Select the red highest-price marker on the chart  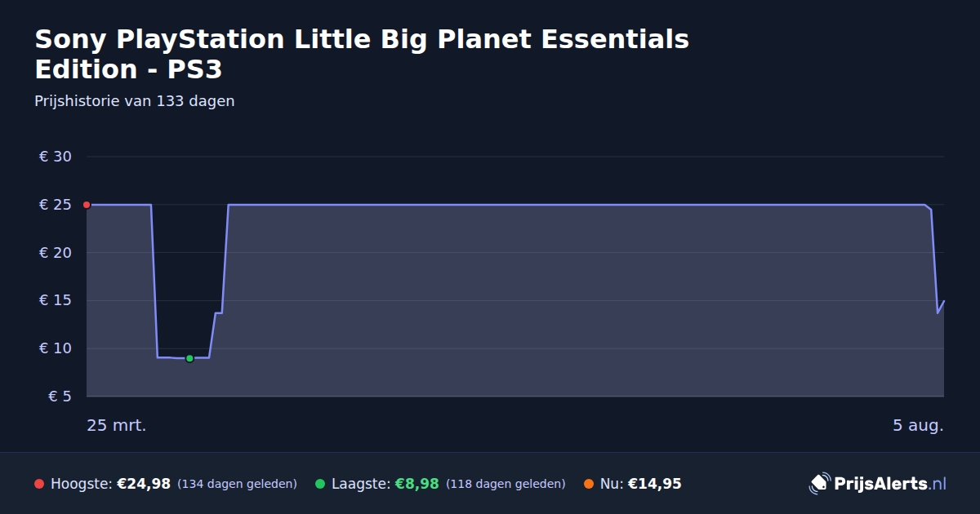(x=87, y=205)
